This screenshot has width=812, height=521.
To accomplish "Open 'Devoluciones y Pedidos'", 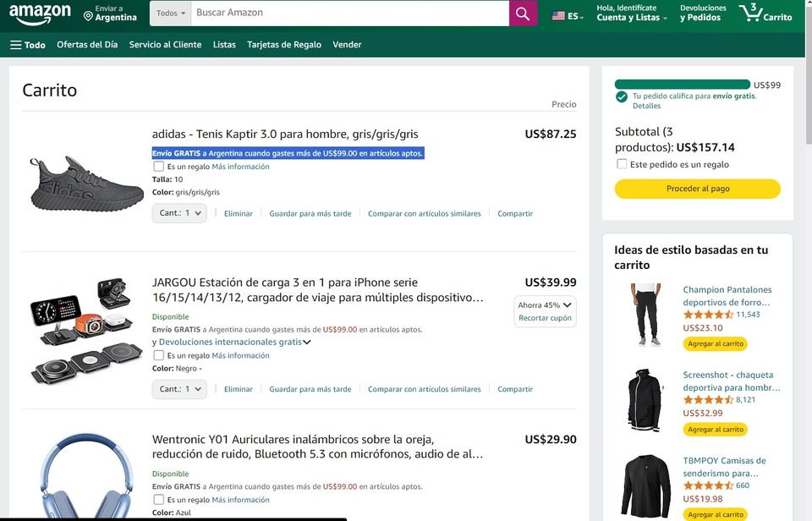I will click(x=703, y=13).
